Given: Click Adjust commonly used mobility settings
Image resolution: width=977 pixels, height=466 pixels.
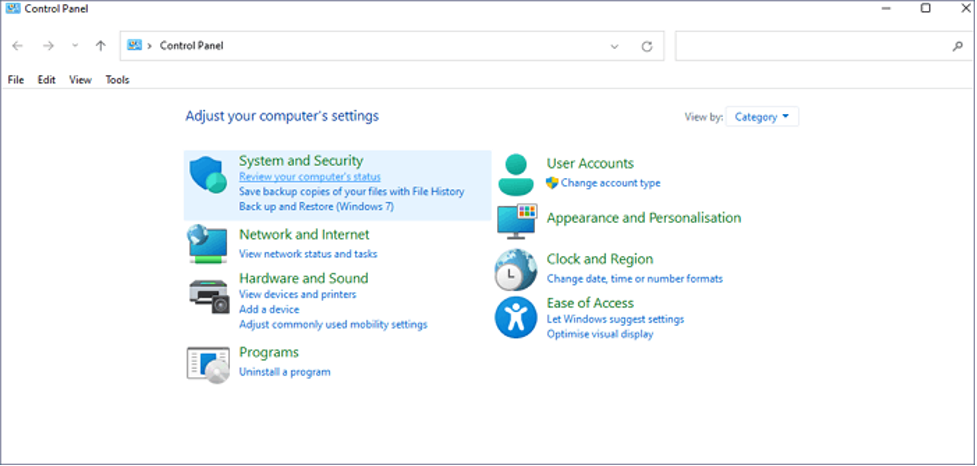Looking at the screenshot, I should pos(333,325).
